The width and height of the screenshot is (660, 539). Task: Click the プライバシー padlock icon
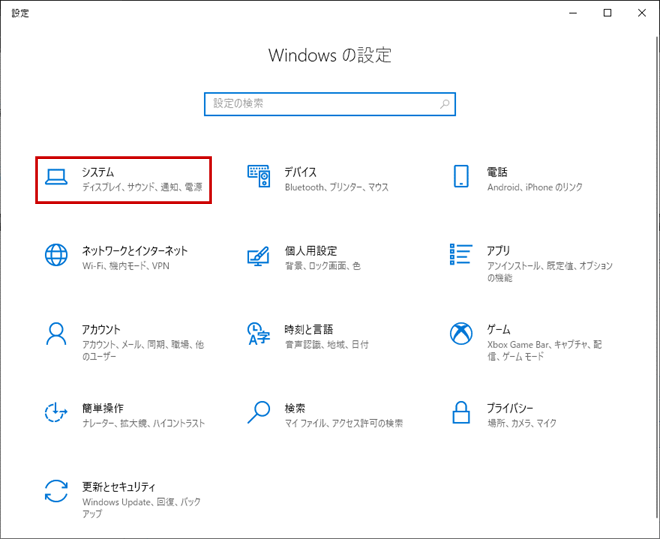tap(461, 412)
